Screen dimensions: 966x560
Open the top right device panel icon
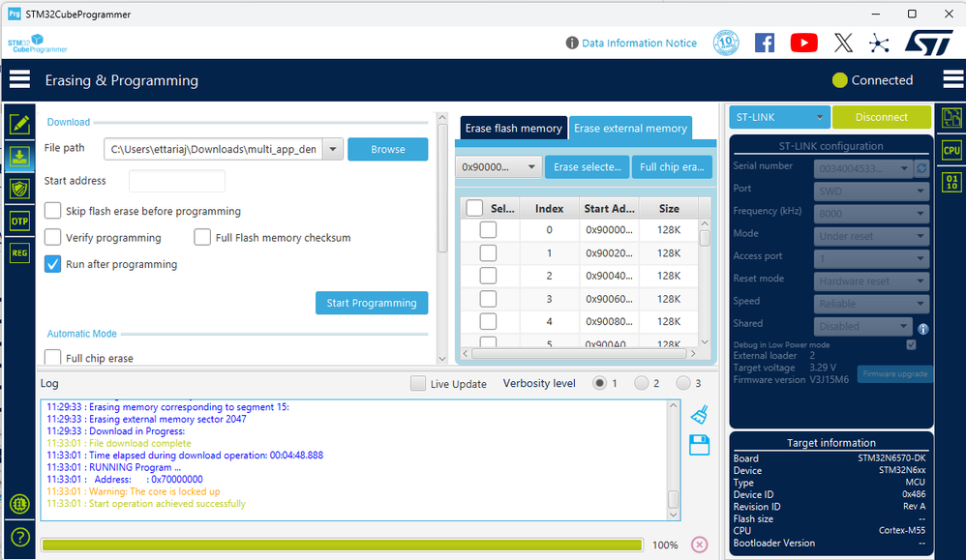(951, 118)
